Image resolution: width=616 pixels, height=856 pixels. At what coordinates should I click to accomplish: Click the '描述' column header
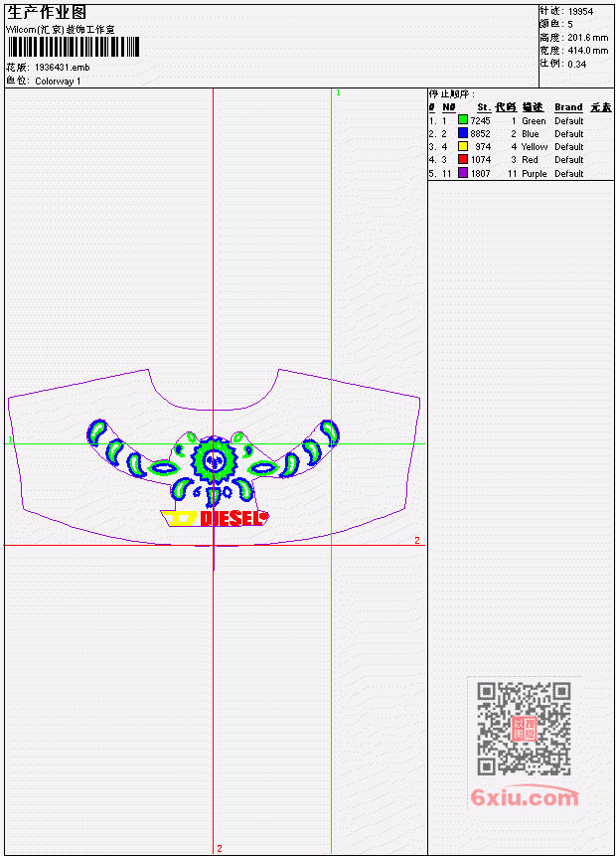(533, 107)
